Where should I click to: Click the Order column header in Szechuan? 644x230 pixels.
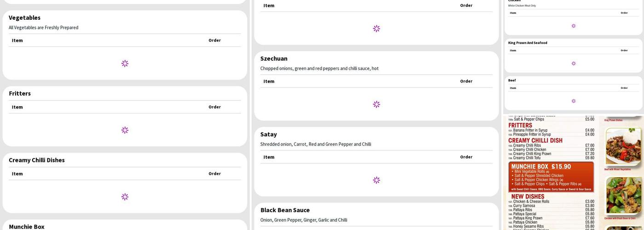466,81
